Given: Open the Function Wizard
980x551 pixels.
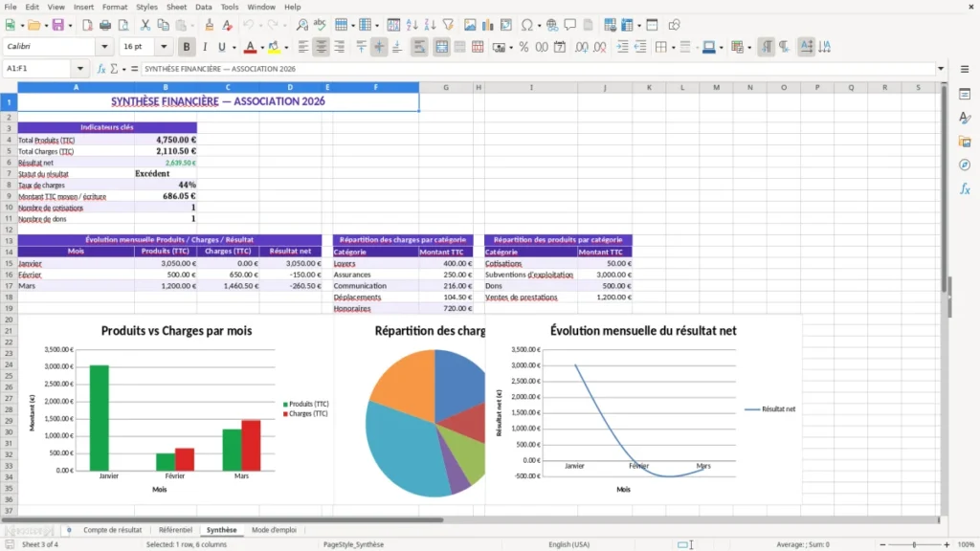Looking at the screenshot, I should (101, 69).
